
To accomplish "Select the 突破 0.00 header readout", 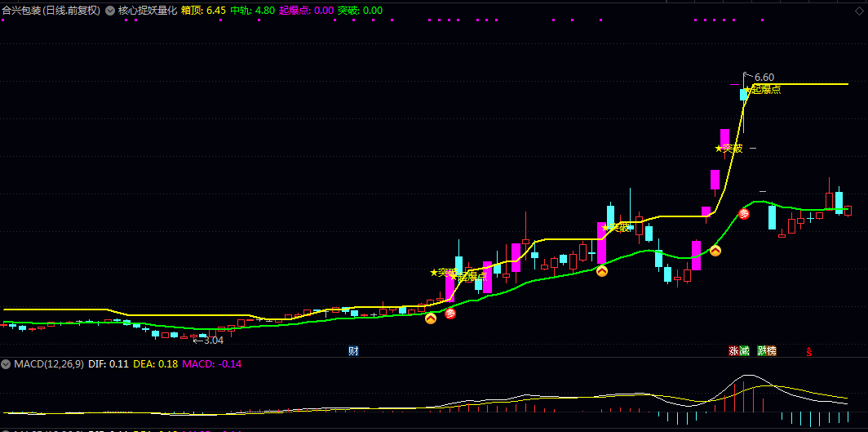I will [x=360, y=11].
